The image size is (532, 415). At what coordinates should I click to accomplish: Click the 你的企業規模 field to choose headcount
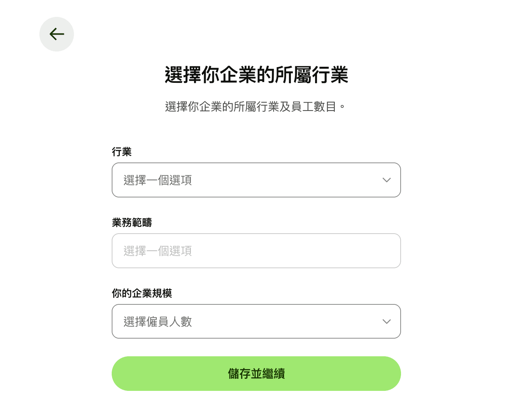pyautogui.click(x=256, y=321)
